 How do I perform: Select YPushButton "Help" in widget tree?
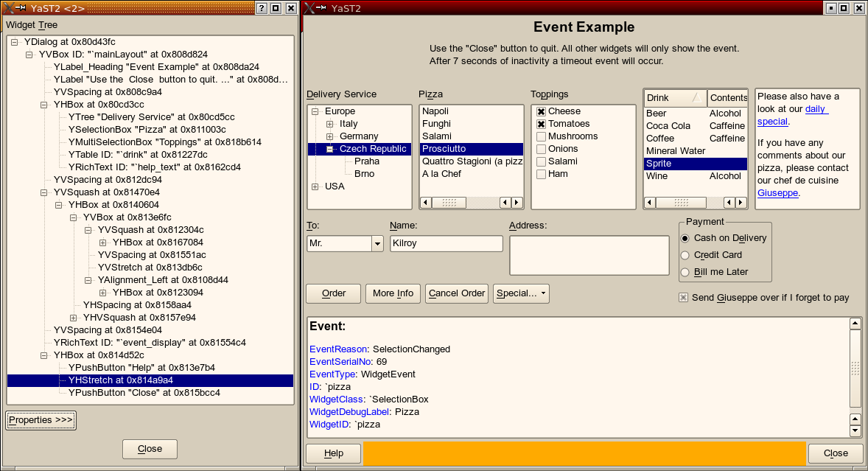pyautogui.click(x=141, y=368)
